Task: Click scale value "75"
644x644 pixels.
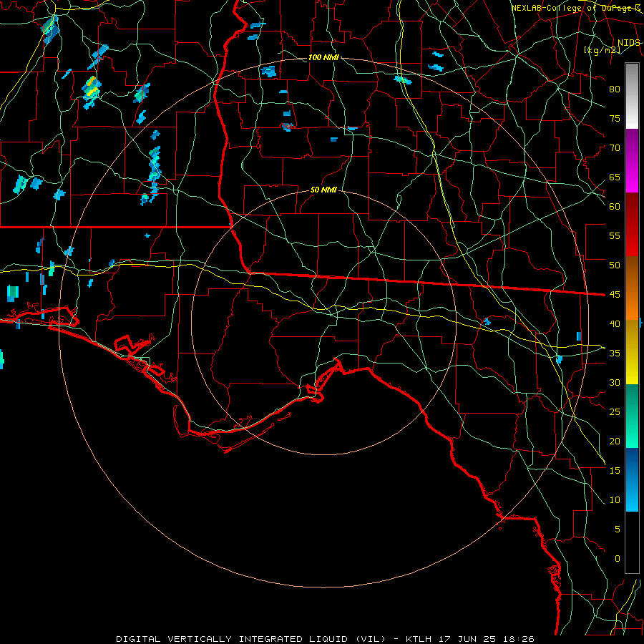Action: click(x=615, y=118)
